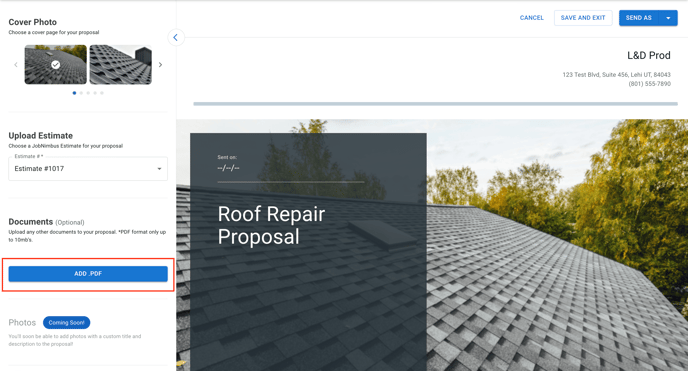Screen dimensions: 688x371
Task: Click the L&D Prod company name
Action: [x=649, y=56]
